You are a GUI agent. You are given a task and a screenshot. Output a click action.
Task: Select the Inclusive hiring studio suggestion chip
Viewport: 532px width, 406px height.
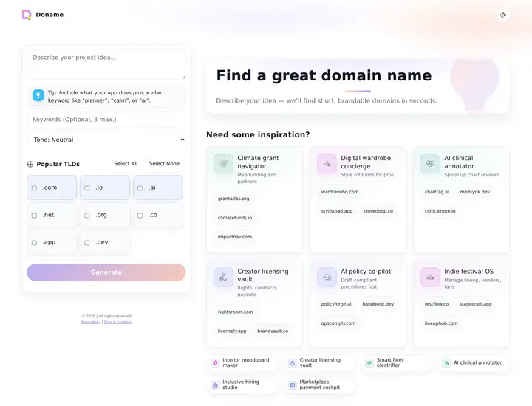243,385
